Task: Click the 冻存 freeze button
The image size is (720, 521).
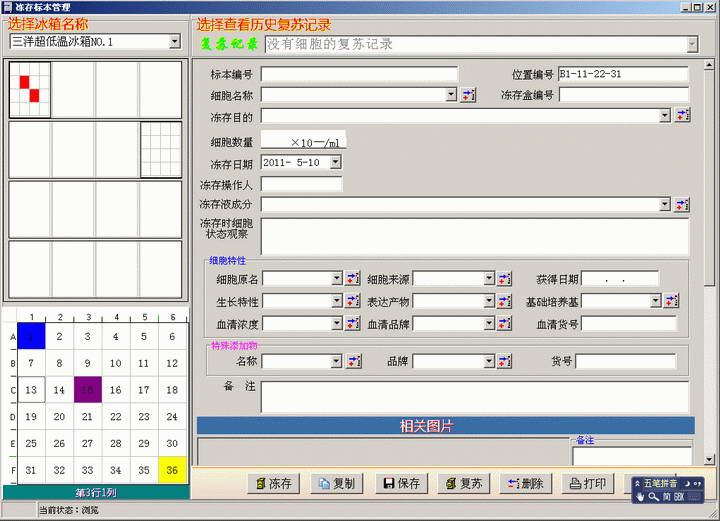Action: [x=273, y=483]
